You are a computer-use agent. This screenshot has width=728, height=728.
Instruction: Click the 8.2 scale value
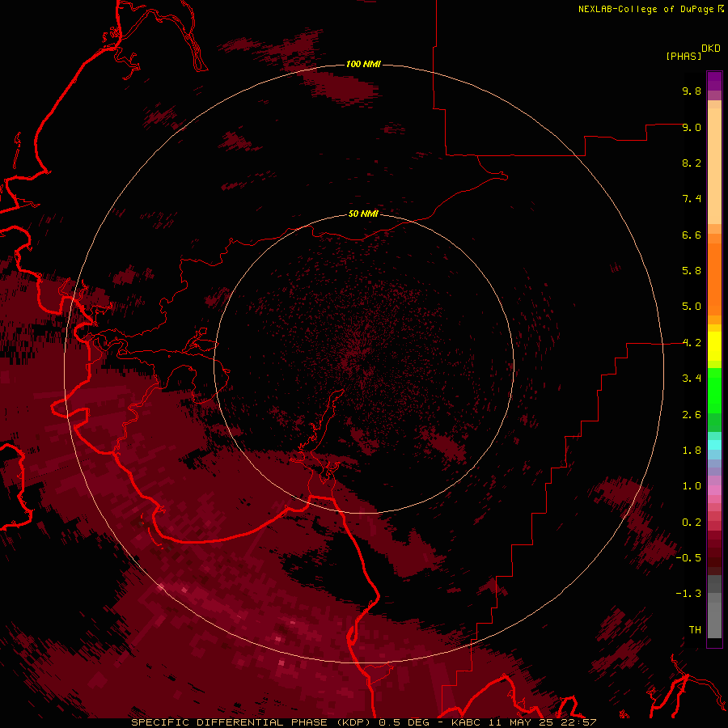692,163
